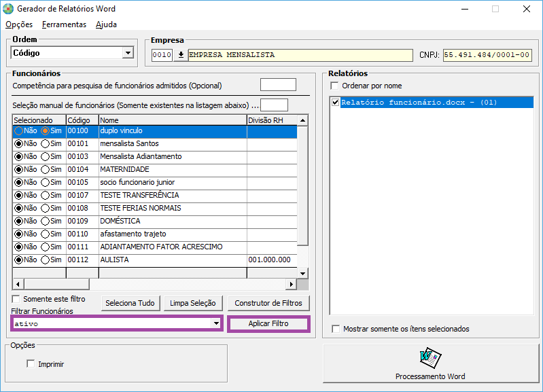Select the Relatório funcionário.docx list entry

(x=437, y=102)
